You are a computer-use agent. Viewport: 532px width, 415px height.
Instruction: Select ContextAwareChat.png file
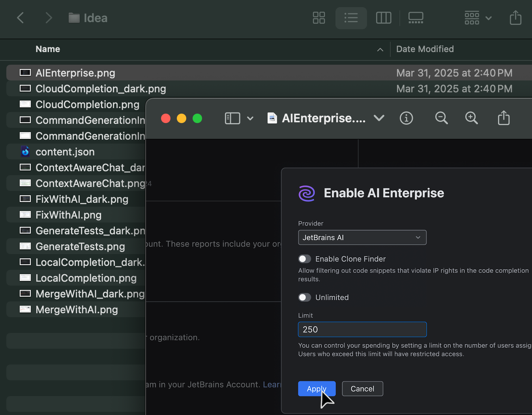tap(90, 183)
